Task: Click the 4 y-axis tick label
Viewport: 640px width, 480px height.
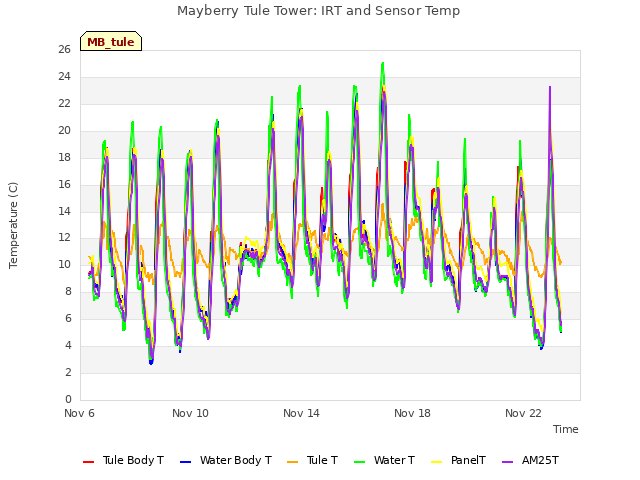Action: pyautogui.click(x=68, y=345)
